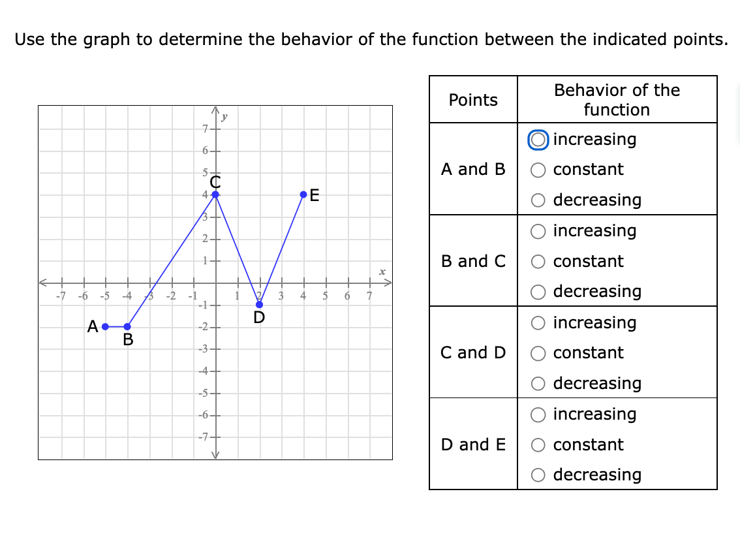The width and height of the screenshot is (740, 560).
Task: Click point D on the graph
Action: coord(260,303)
